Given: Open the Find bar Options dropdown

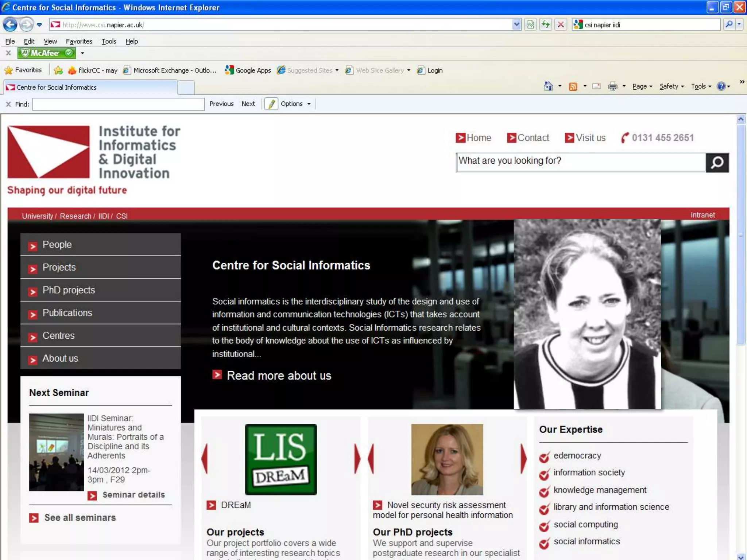Looking at the screenshot, I should 295,104.
